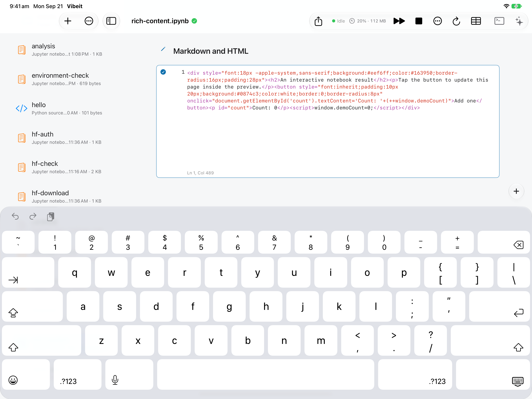Tap the backspace delete key
Screen dimensions: 532x399
(504, 242)
